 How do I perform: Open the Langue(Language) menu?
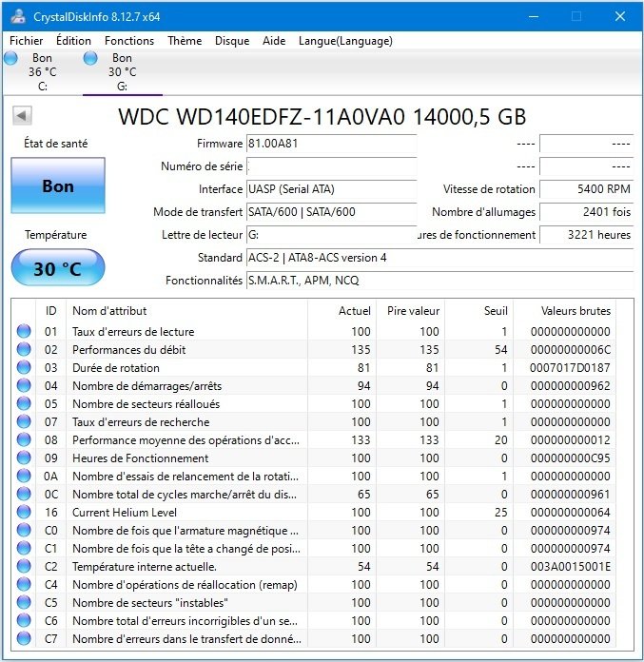pyautogui.click(x=345, y=41)
